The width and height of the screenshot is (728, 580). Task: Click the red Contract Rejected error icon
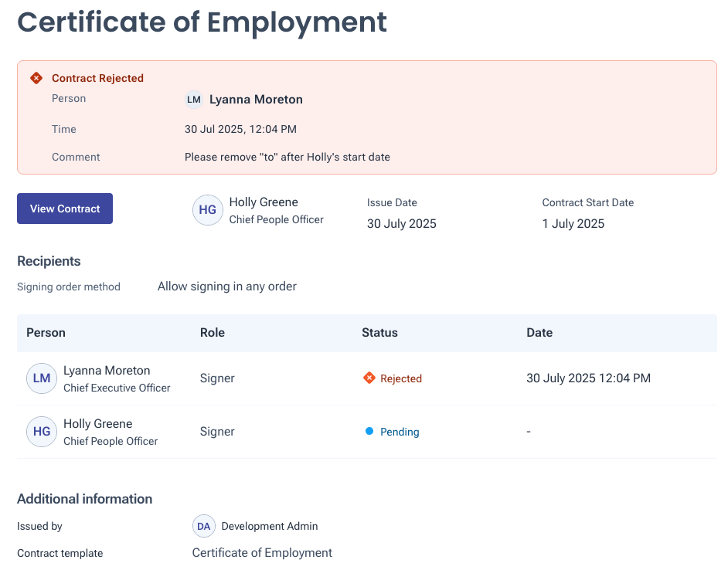(36, 78)
